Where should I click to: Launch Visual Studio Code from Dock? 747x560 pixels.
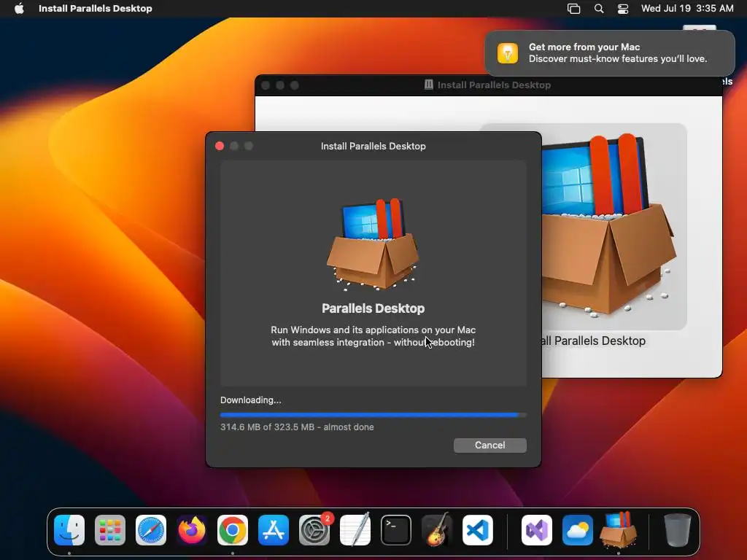tap(478, 530)
